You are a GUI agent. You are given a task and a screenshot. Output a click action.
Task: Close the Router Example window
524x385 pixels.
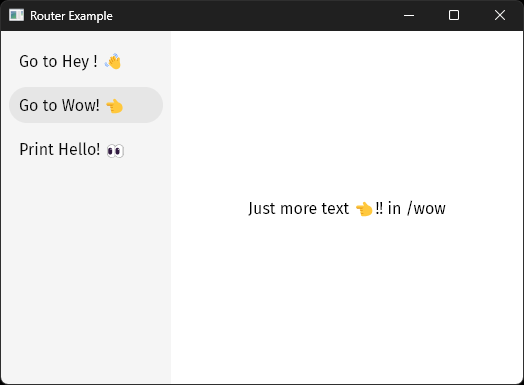[x=500, y=15]
